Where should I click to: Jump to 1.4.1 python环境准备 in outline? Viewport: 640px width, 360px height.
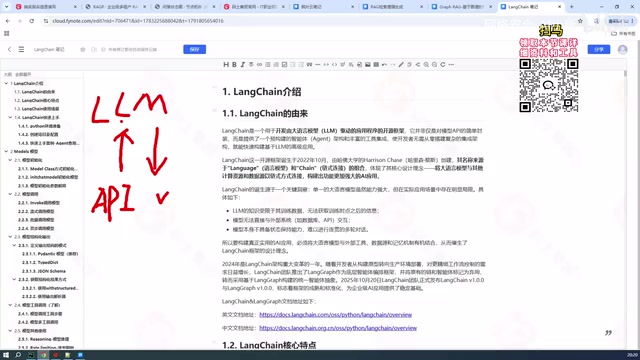click(39, 126)
